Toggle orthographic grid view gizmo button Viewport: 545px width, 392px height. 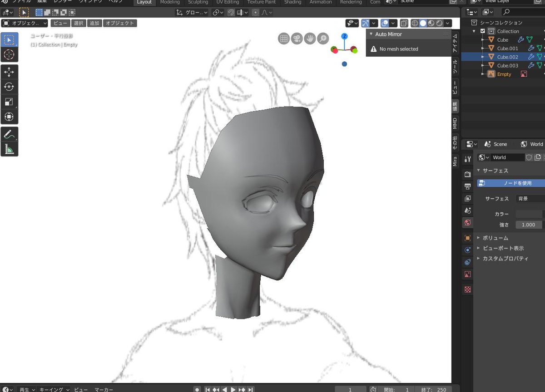point(284,39)
